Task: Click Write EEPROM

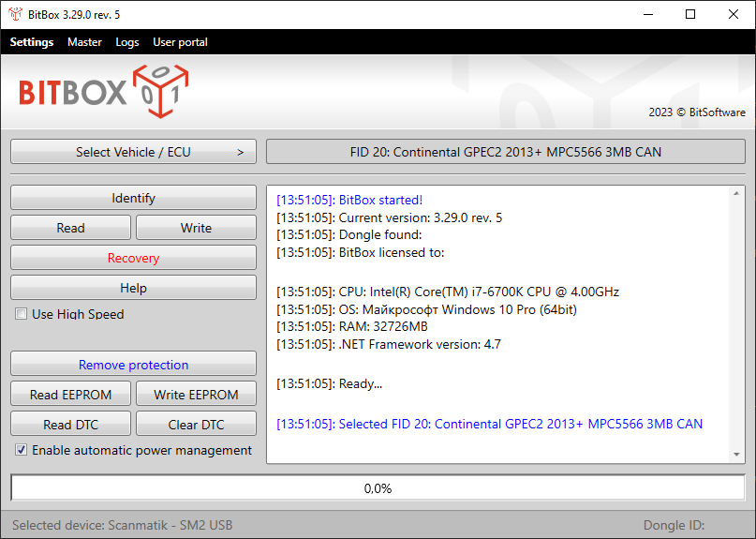Action: [196, 395]
